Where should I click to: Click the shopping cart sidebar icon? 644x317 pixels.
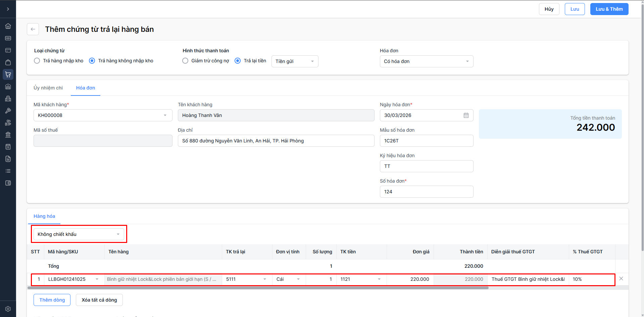click(x=8, y=74)
